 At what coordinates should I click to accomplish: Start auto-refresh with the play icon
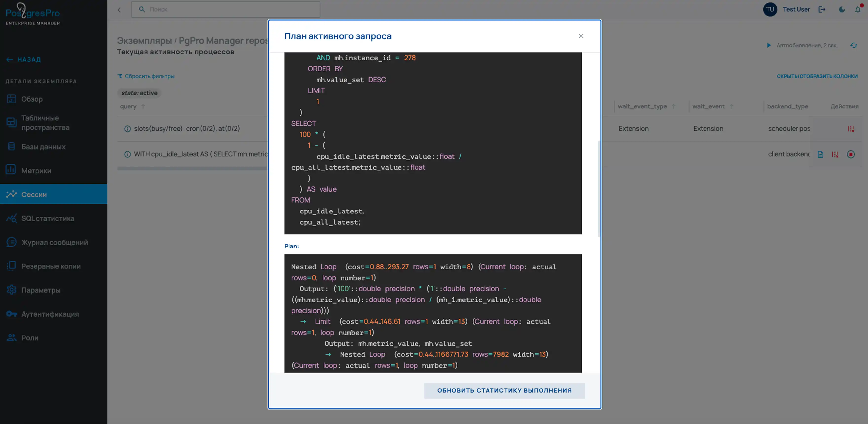769,45
